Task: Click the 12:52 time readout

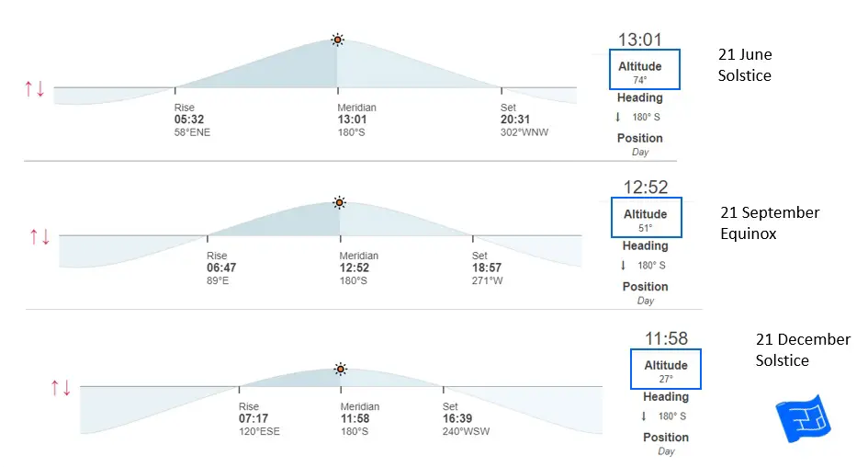Action: point(646,188)
